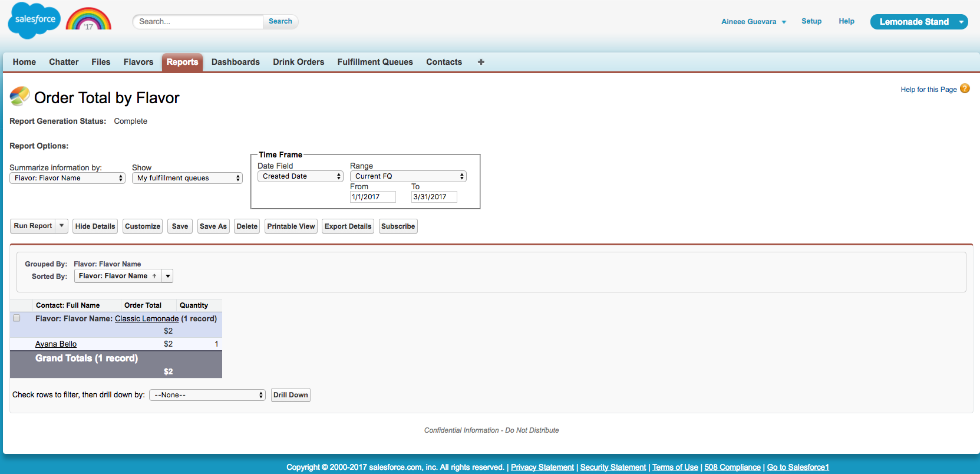Open the Chatter tab
Screen dimensions: 980x474
click(64, 62)
